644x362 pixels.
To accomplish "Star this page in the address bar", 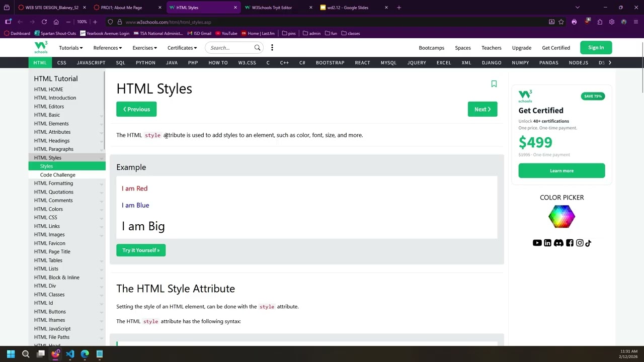I will pyautogui.click(x=561, y=22).
